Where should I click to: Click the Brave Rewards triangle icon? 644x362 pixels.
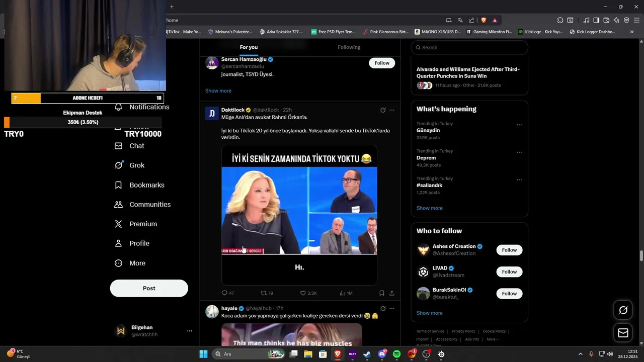[x=495, y=20]
